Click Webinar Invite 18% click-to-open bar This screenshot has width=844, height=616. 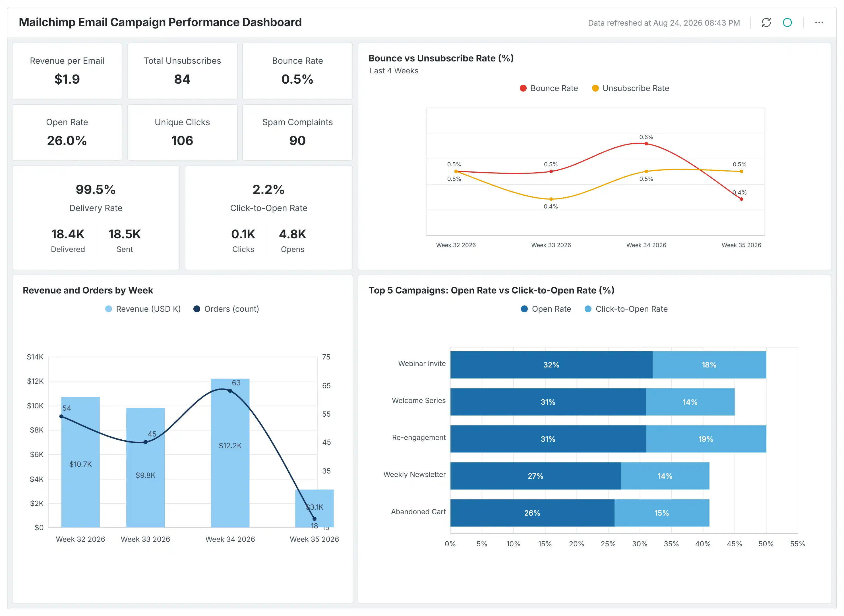click(x=709, y=365)
